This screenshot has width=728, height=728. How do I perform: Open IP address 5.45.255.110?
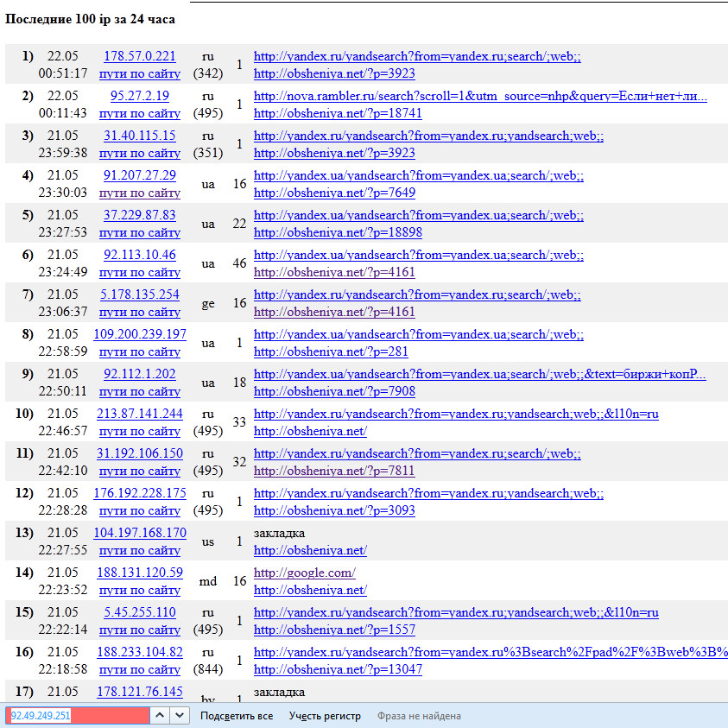(x=140, y=612)
